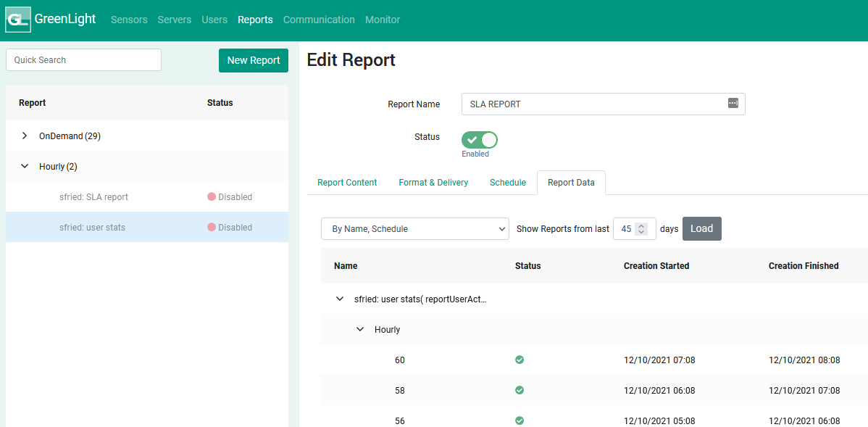Collapse the Hourly group in report data
This screenshot has height=427, width=868.
(x=360, y=329)
